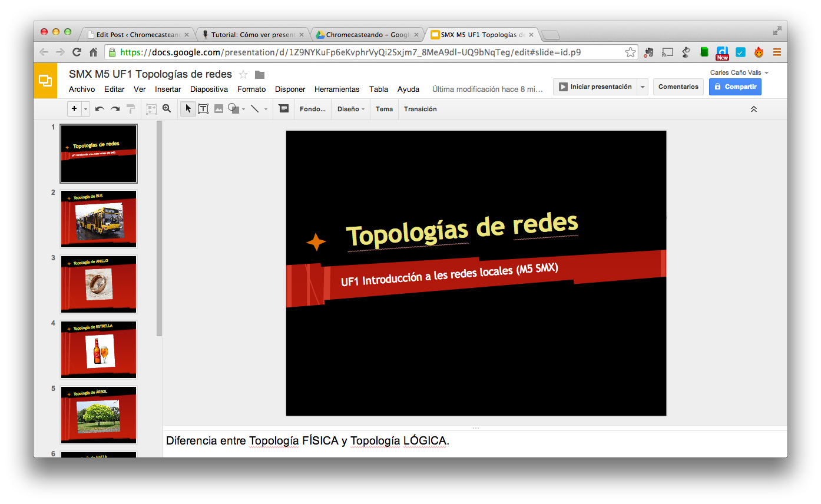The width and height of the screenshot is (821, 504).
Task: Select slide 3 with the ring image
Action: 98,284
